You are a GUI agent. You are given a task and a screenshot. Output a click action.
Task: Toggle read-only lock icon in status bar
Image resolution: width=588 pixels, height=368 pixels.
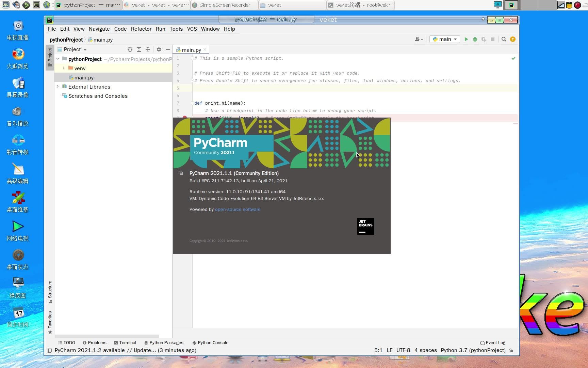(511, 350)
